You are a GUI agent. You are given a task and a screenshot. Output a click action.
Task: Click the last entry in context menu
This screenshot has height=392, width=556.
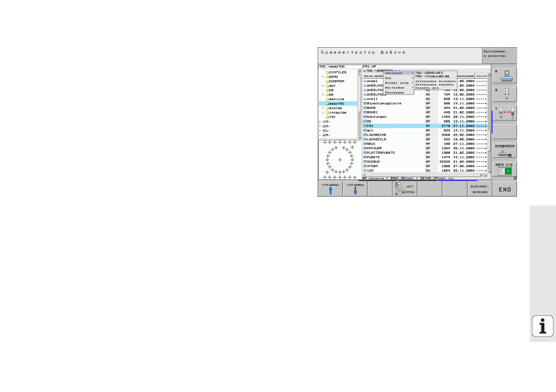[x=399, y=93]
